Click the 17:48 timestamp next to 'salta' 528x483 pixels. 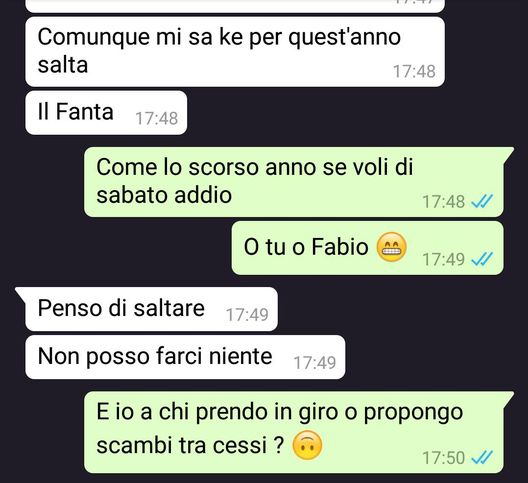coord(414,71)
